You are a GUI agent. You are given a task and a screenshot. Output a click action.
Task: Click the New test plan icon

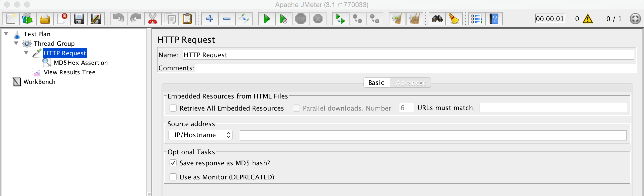11,19
